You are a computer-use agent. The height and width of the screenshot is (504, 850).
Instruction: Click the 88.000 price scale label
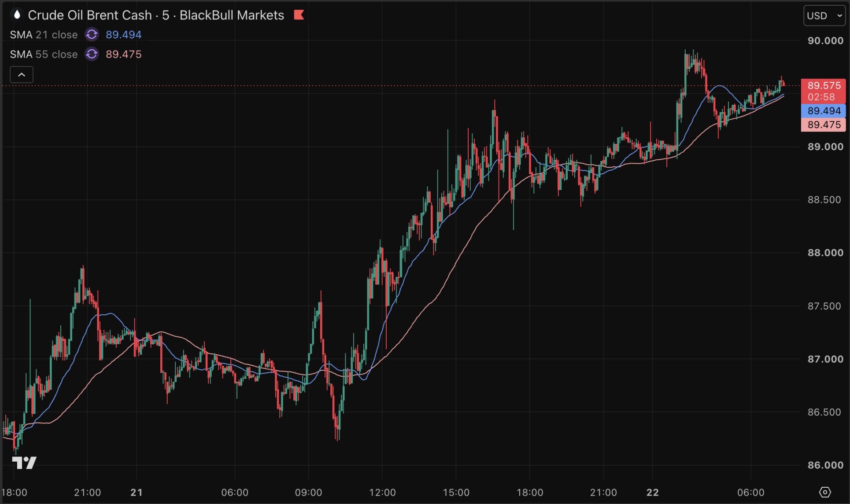825,253
